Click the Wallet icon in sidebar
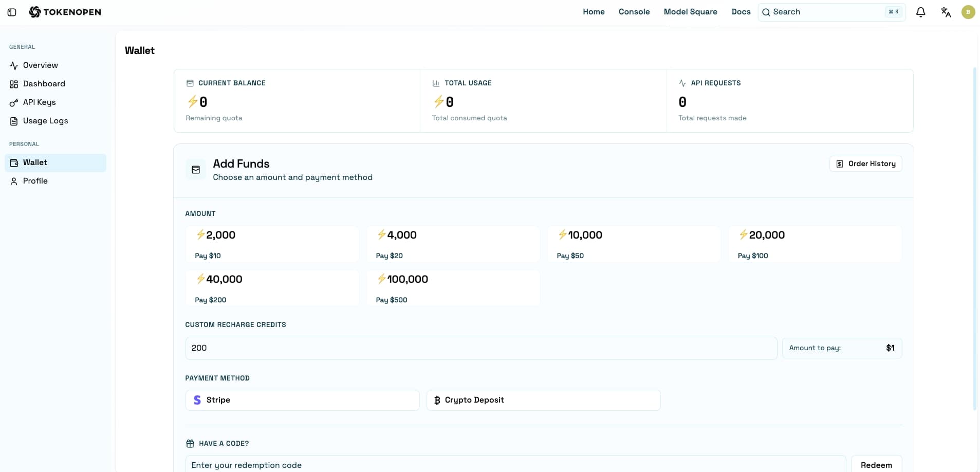 pos(14,163)
